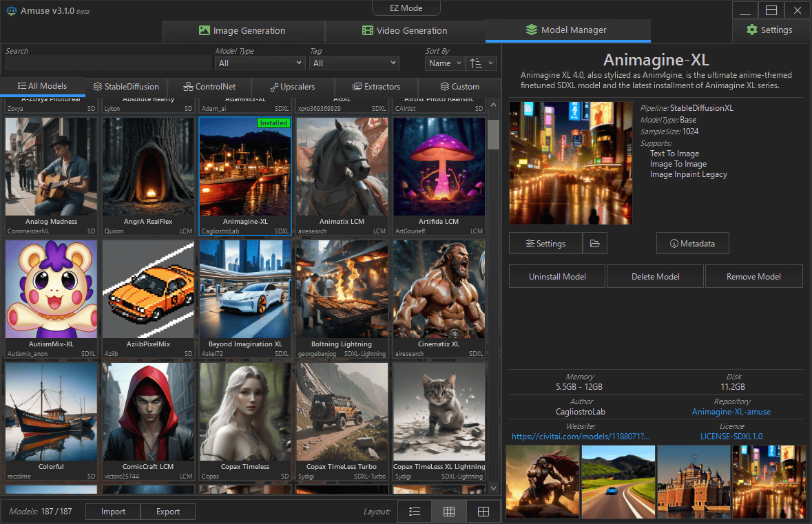Select the Copax TimeLess Turbo card
The width and height of the screenshot is (812, 524).
pyautogui.click(x=342, y=421)
